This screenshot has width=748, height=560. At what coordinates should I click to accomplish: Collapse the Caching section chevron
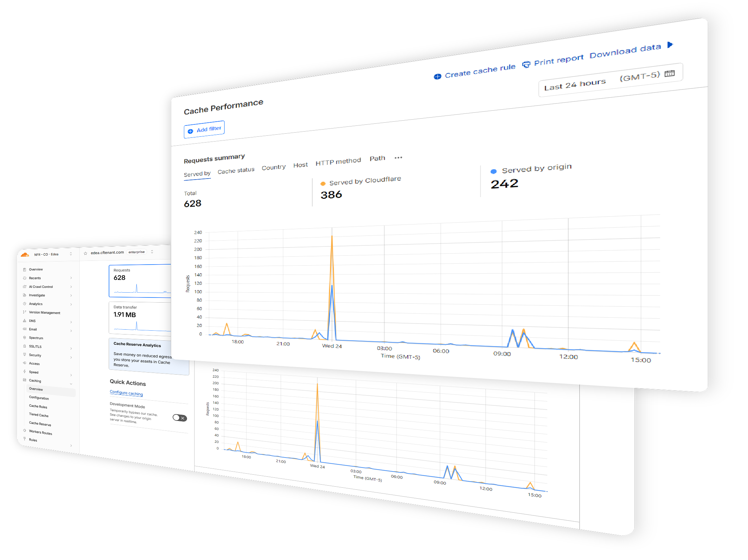coord(71,384)
